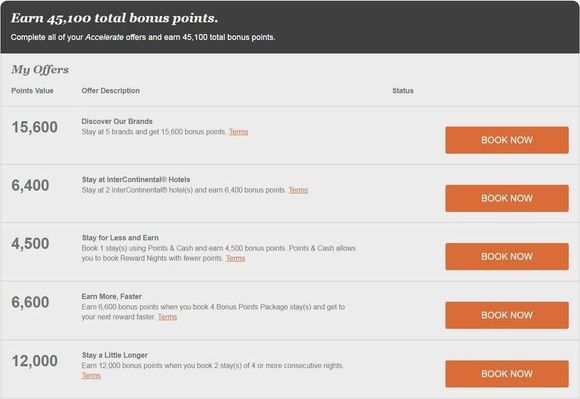This screenshot has height=399, width=580.
Task: Click the Status column header
Action: tap(403, 91)
